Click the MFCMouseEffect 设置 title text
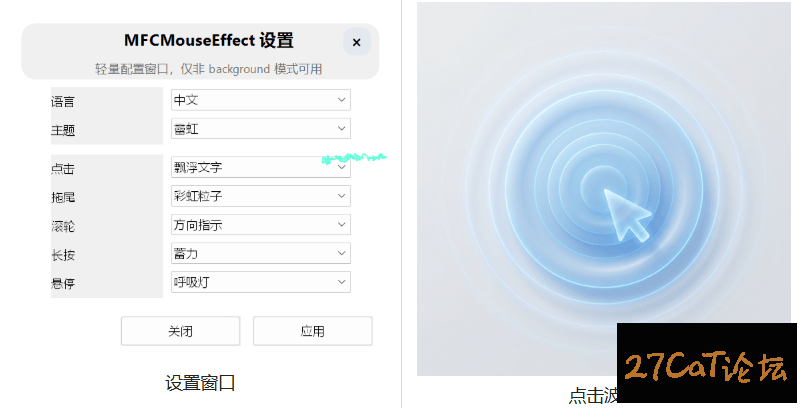This screenshot has height=408, width=802. click(x=208, y=41)
